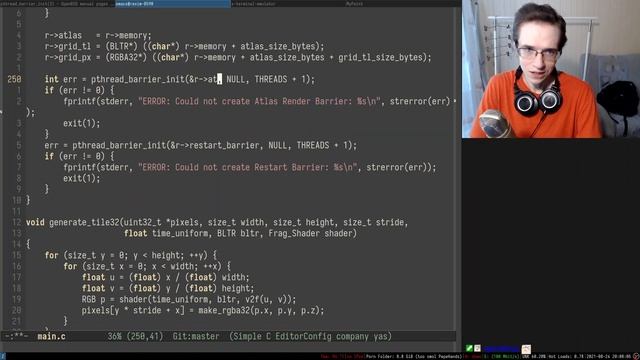Image resolution: width=640 pixels, height=360 pixels.
Task: Click 'BLTR*' cast on the grid_tl line
Action: [123, 47]
